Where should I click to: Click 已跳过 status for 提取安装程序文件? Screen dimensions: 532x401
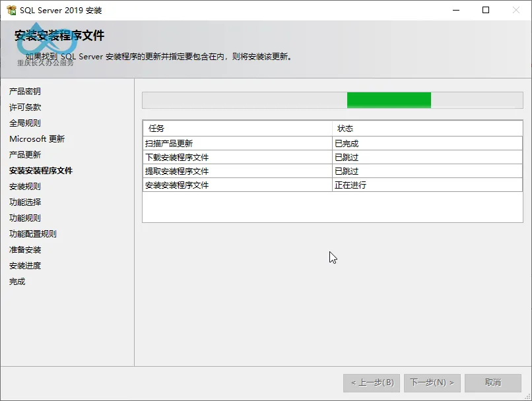428,171
